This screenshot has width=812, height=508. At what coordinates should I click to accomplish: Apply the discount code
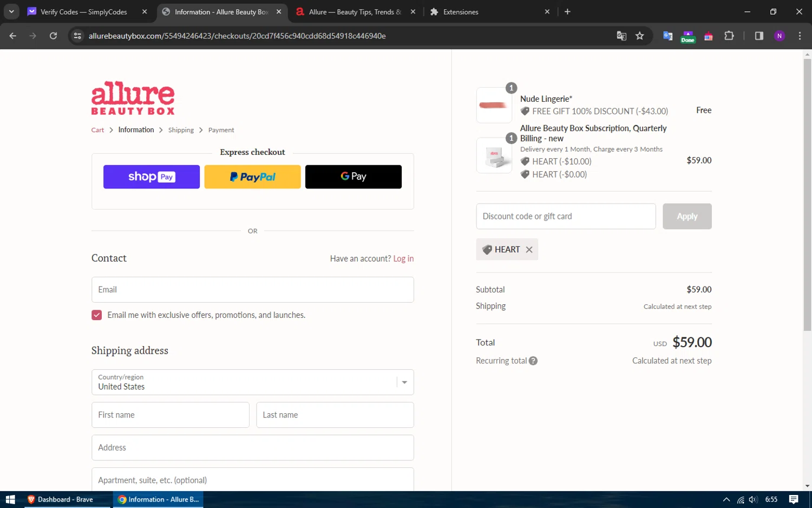pyautogui.click(x=687, y=217)
